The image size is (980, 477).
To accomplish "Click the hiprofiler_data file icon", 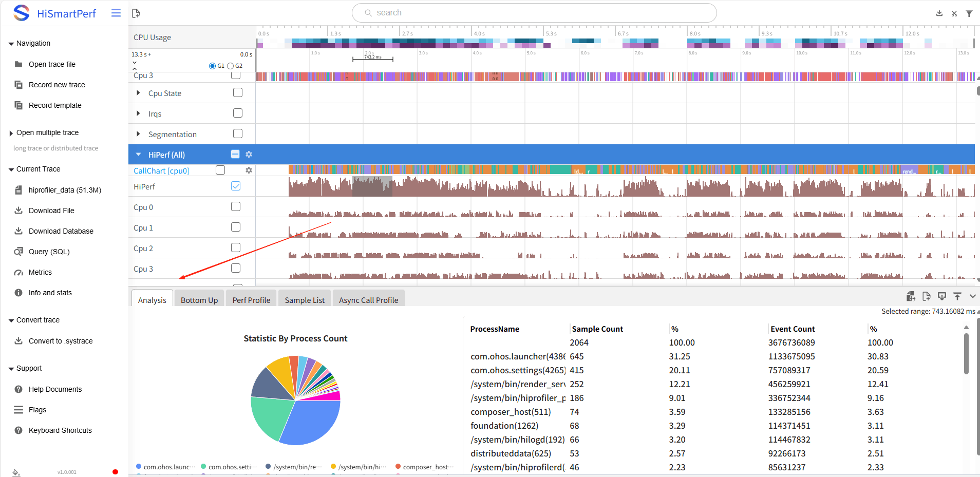I will (x=18, y=190).
